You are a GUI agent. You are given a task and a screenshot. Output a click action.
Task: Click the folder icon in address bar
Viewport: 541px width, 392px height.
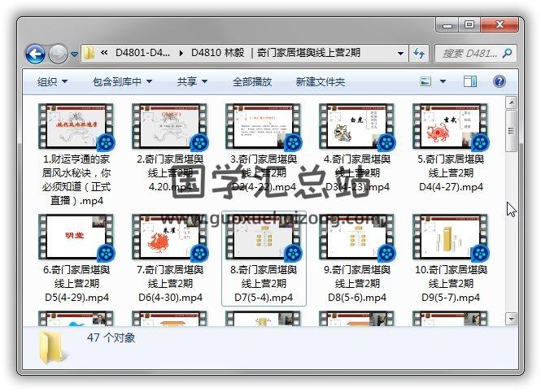click(90, 54)
